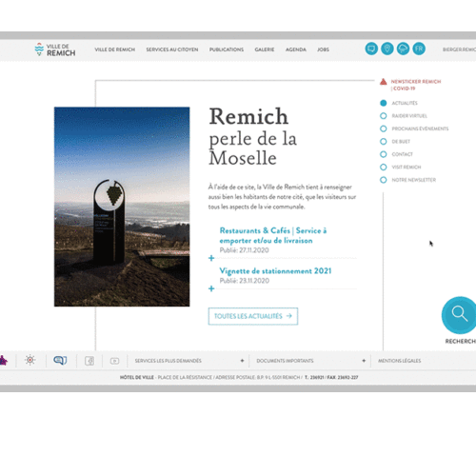The width and height of the screenshot is (476, 476).
Task: Click the Ville de Remich logo
Action: click(55, 50)
